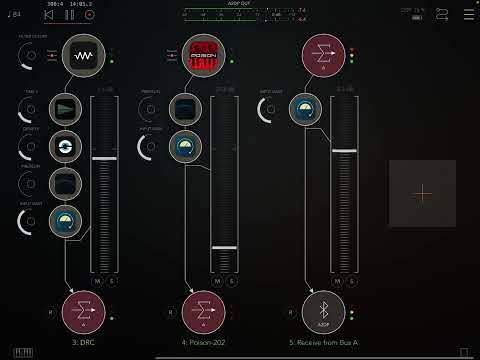Viewport: 480px width, 360px height.
Task: Toggle bypass icon beside the DRC source
Action: click(52, 55)
